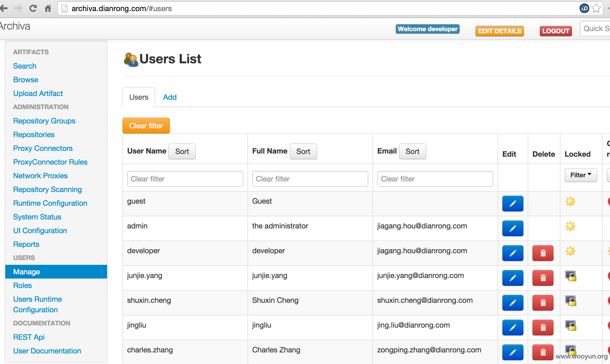Reload the page with browser refresh icon
Image resolution: width=610 pixels, height=364 pixels.
point(33,8)
